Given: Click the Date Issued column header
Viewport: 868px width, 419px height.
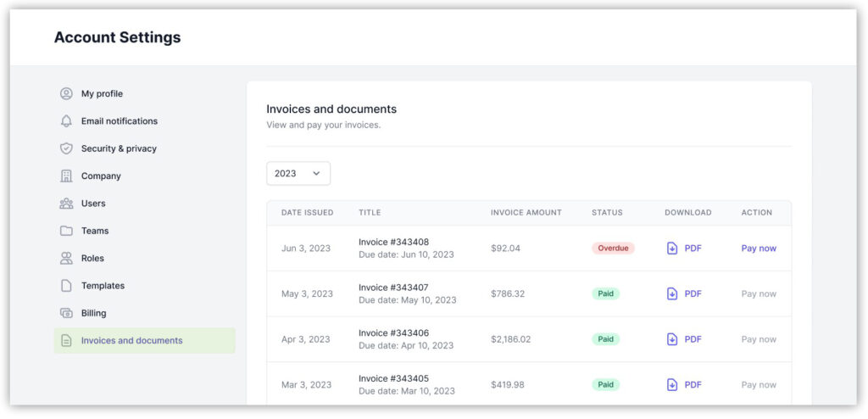Looking at the screenshot, I should pos(307,213).
